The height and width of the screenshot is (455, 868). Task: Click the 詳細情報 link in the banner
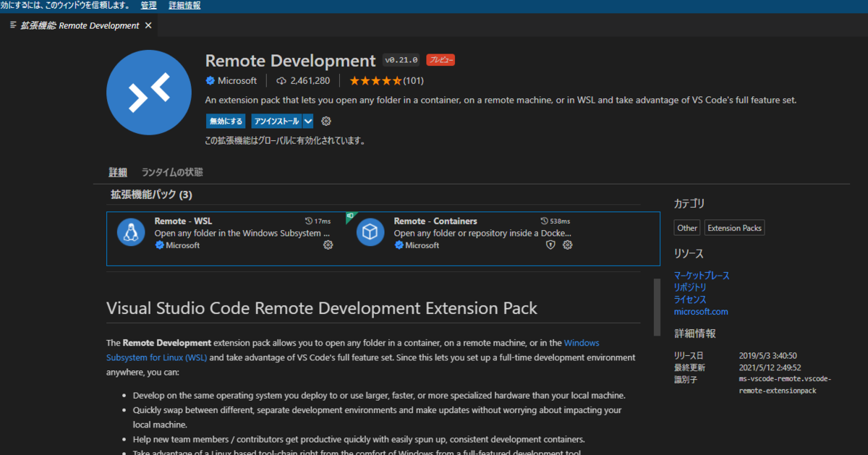(184, 5)
